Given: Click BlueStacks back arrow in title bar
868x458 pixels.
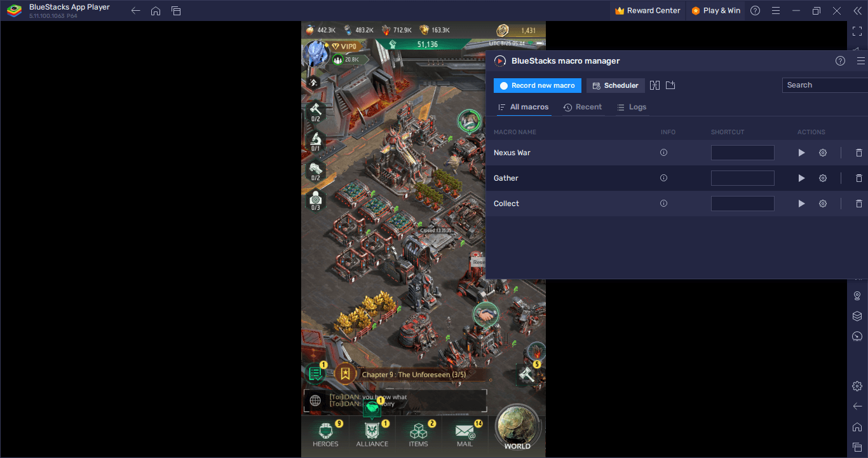Looking at the screenshot, I should coord(135,11).
